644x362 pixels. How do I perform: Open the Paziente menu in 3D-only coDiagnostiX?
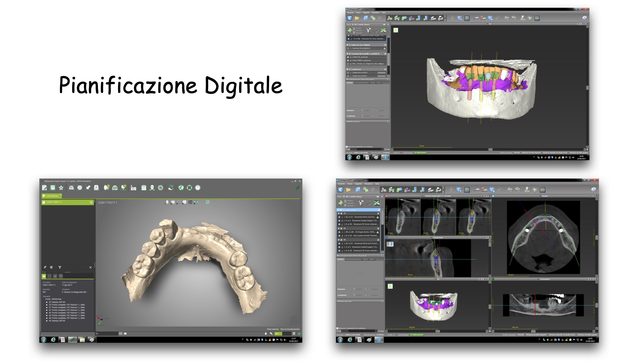coord(350,12)
